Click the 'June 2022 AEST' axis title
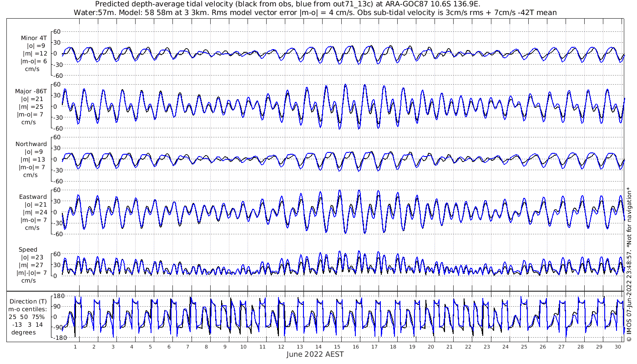Viewport: 637px width, 364px height. point(315,354)
